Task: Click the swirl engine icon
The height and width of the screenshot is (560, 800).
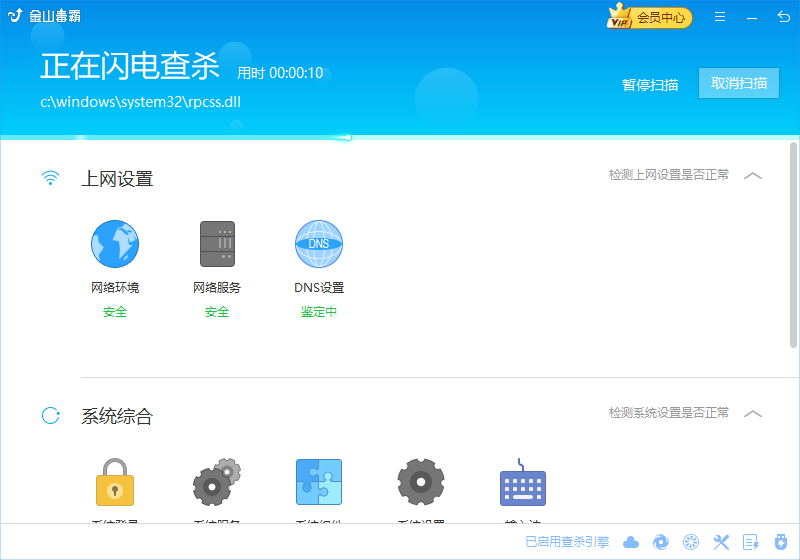Action: [661, 542]
